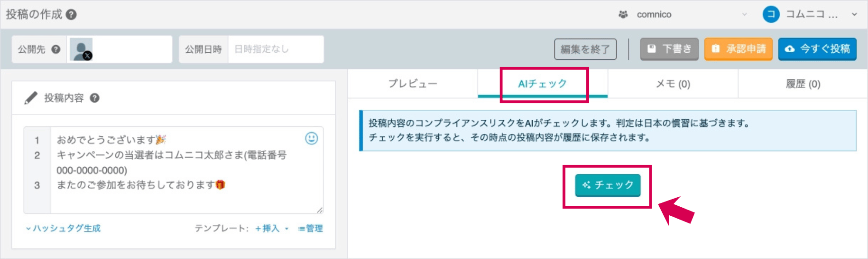Open the template 挿入 dropdown
The height and width of the screenshot is (259, 868).
coord(271,229)
